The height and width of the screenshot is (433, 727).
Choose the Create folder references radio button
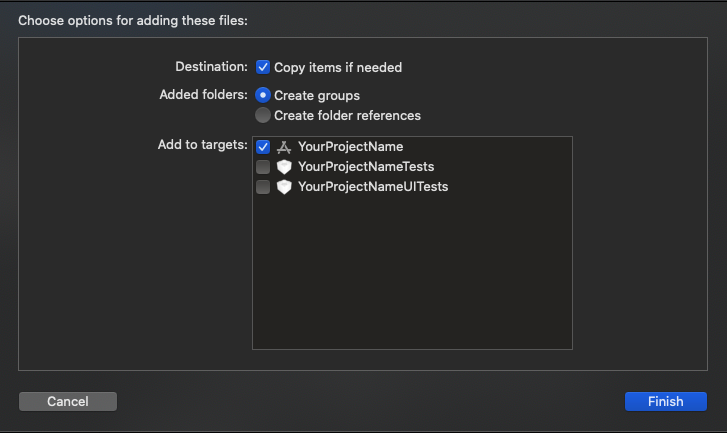click(x=263, y=115)
